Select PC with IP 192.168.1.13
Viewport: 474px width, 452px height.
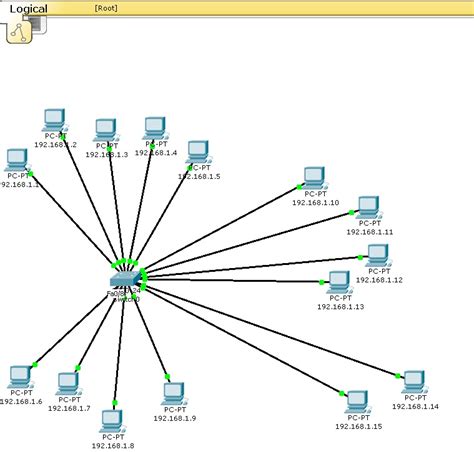click(x=340, y=282)
